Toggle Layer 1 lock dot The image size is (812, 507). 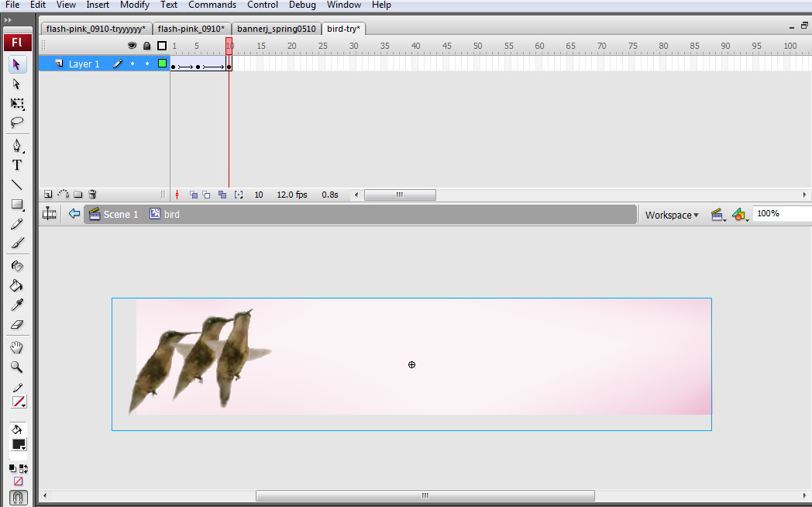point(147,64)
